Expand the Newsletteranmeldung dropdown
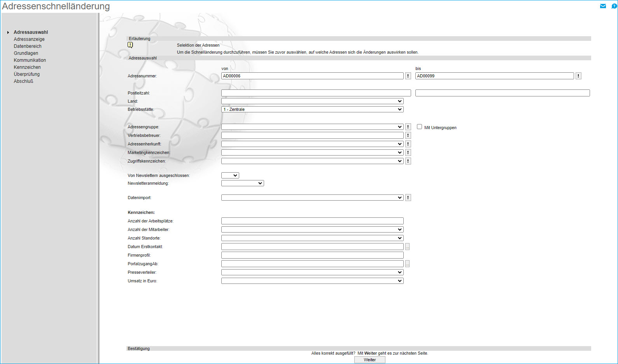 coord(242,183)
